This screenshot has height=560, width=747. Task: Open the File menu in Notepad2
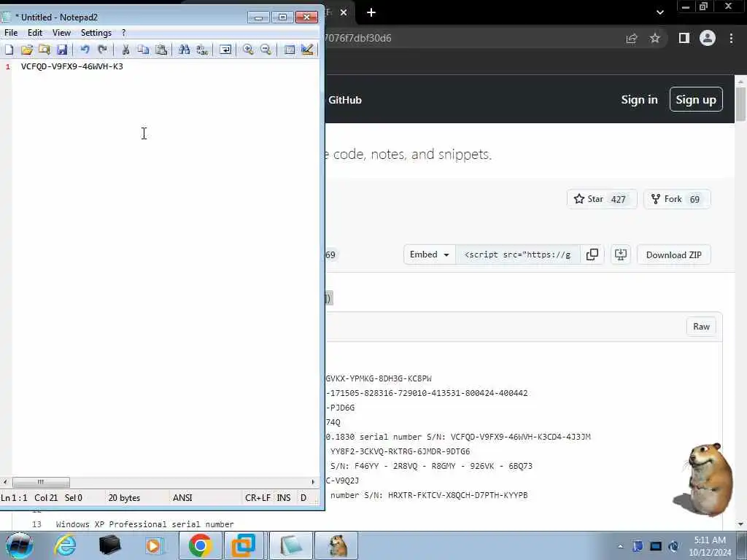click(11, 32)
